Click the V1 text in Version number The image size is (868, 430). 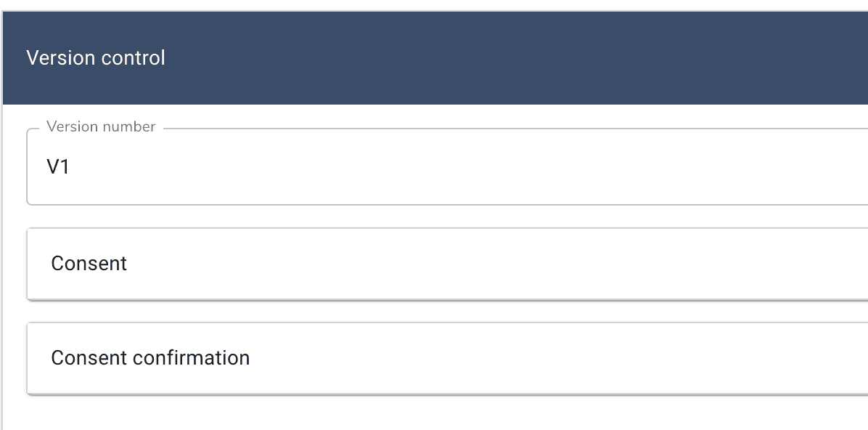(x=58, y=167)
